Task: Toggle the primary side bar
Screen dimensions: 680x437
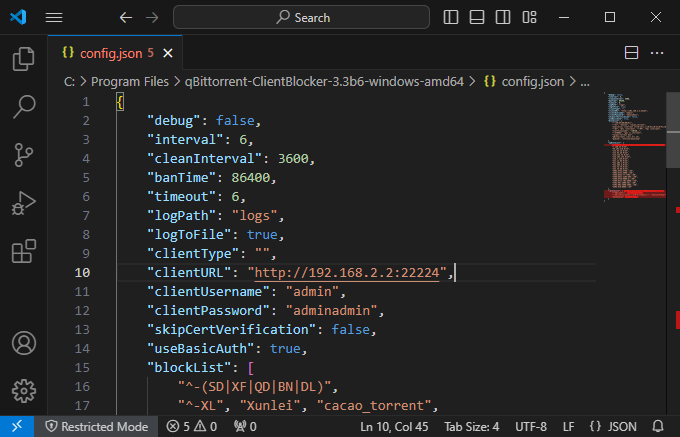Action: [x=451, y=17]
